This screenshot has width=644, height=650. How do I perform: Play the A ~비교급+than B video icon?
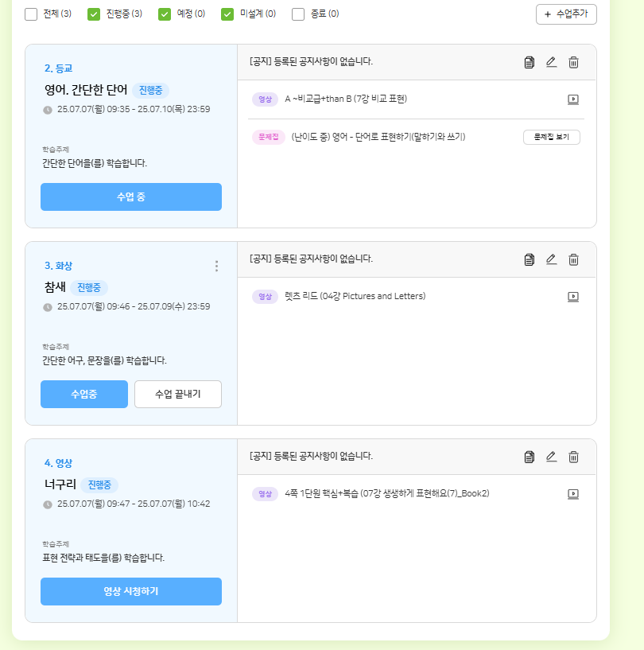572,99
